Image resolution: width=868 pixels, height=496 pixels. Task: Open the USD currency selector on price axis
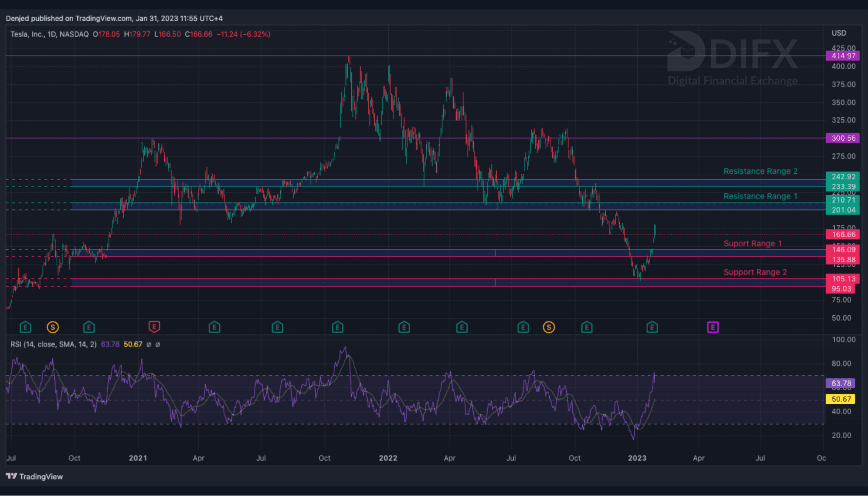tap(838, 33)
